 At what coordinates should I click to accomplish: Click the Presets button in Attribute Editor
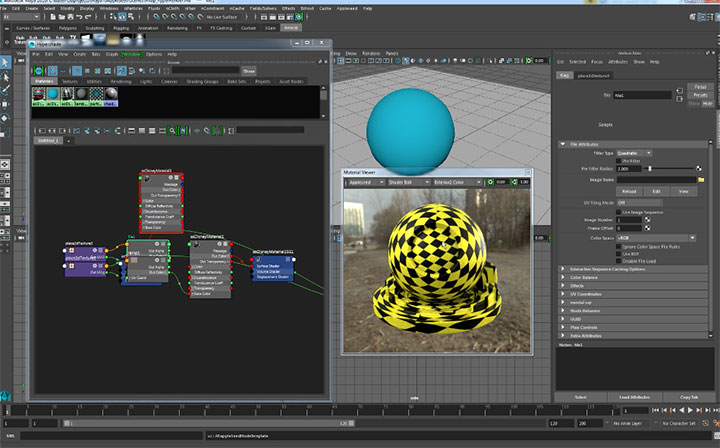coord(700,95)
